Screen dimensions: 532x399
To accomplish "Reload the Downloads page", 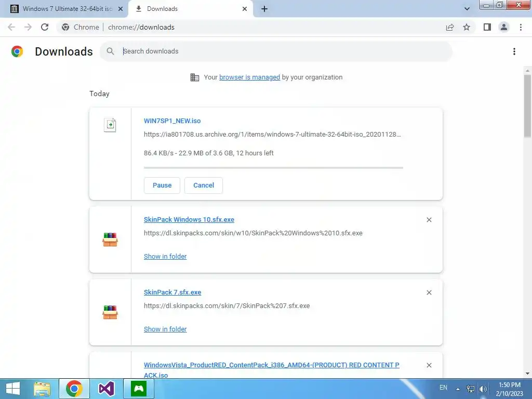I will pyautogui.click(x=45, y=27).
